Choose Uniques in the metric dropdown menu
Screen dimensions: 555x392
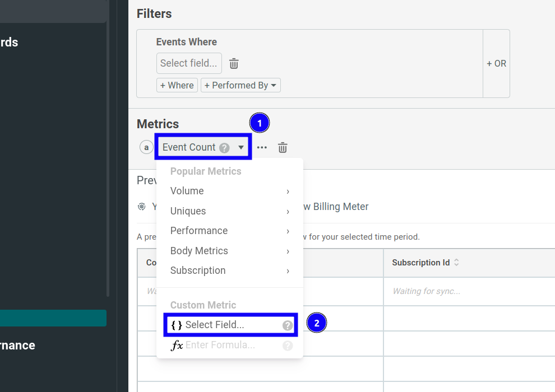pos(188,211)
